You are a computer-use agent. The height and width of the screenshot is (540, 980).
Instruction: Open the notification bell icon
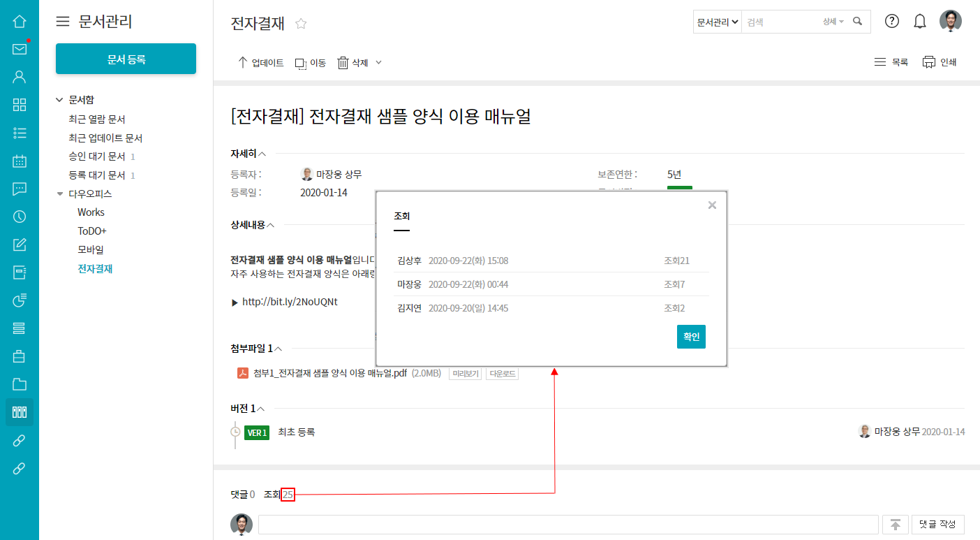[920, 22]
